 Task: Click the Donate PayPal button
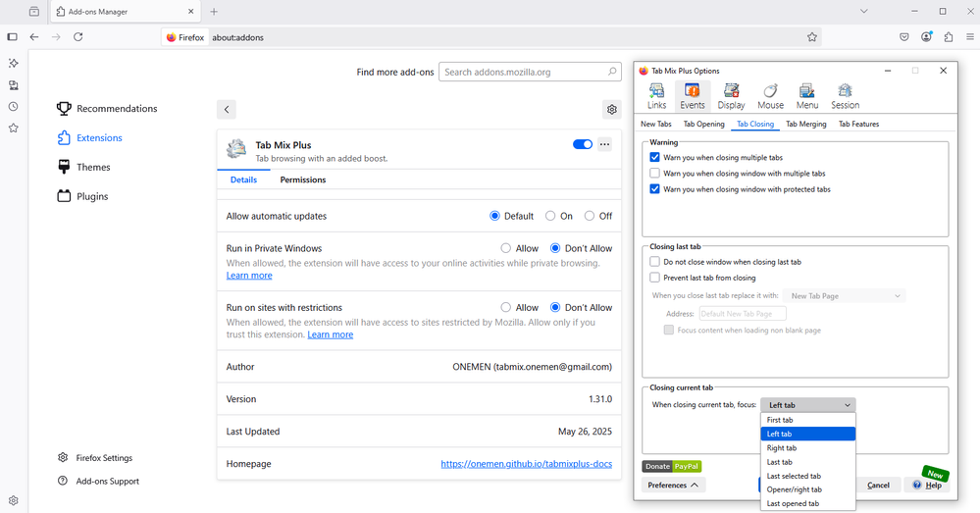click(x=672, y=466)
